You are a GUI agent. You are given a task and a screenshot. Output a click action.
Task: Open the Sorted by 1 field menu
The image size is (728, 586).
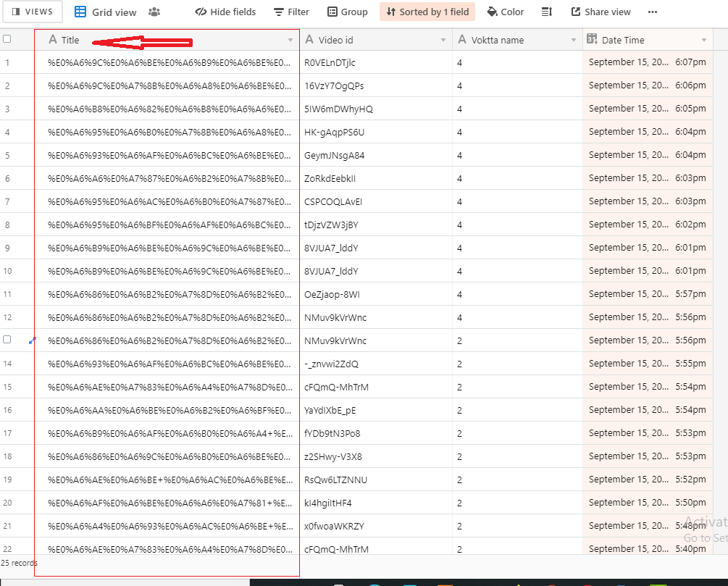coord(427,12)
